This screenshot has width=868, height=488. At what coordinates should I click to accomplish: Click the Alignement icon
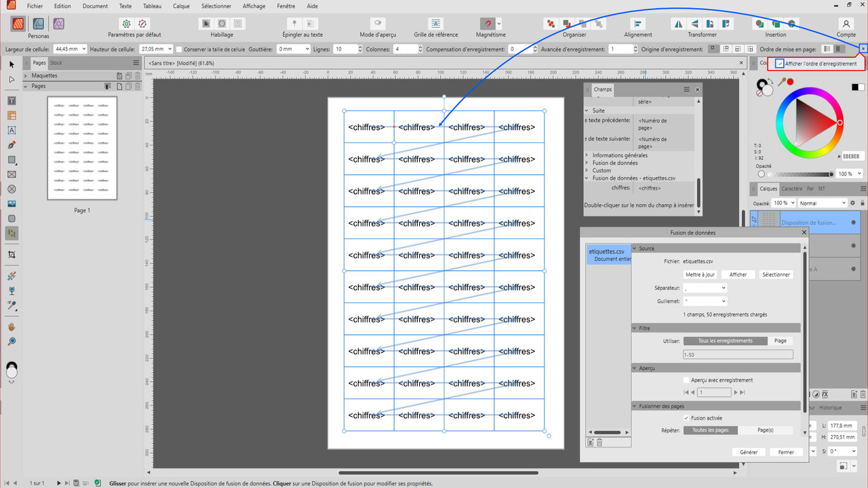pos(638,24)
